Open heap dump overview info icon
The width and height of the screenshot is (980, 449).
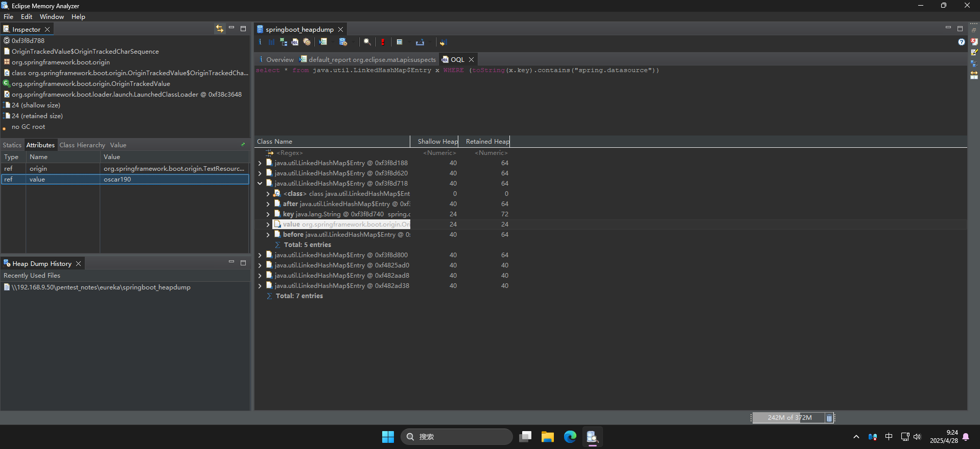point(260,42)
